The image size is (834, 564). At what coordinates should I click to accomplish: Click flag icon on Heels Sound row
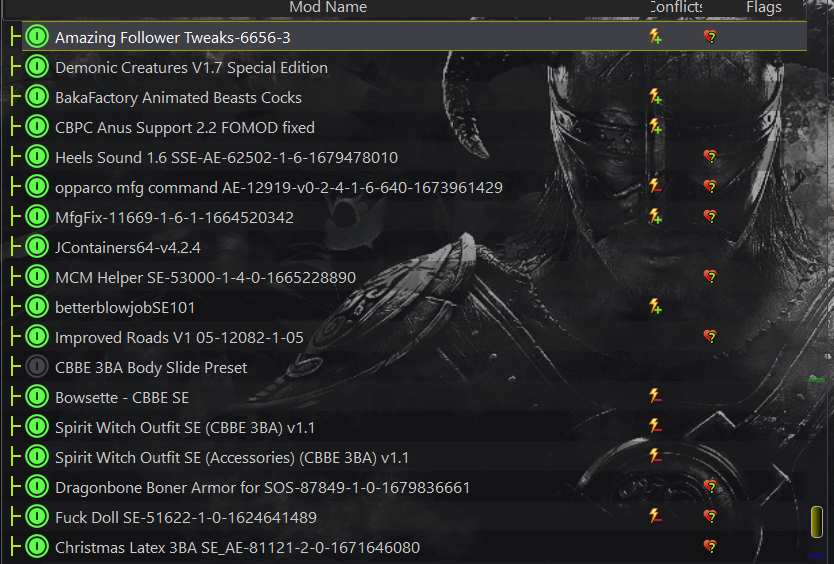coord(710,157)
